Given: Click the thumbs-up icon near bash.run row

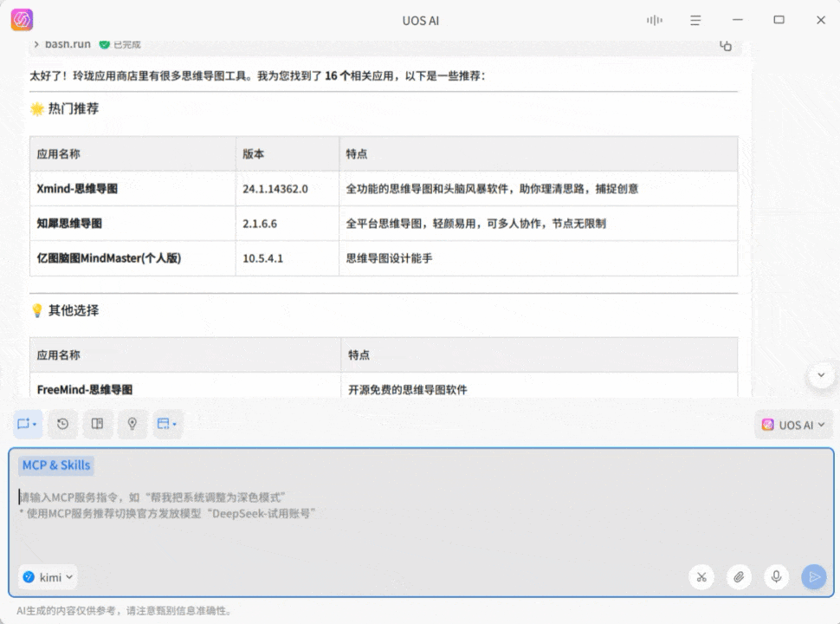Looking at the screenshot, I should 726,45.
